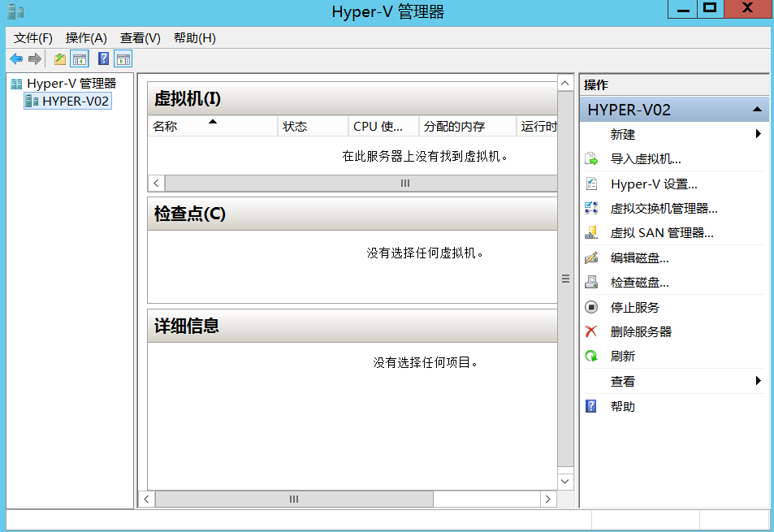Open the 帮助(H) menu
The width and height of the screenshot is (774, 532).
(x=194, y=38)
